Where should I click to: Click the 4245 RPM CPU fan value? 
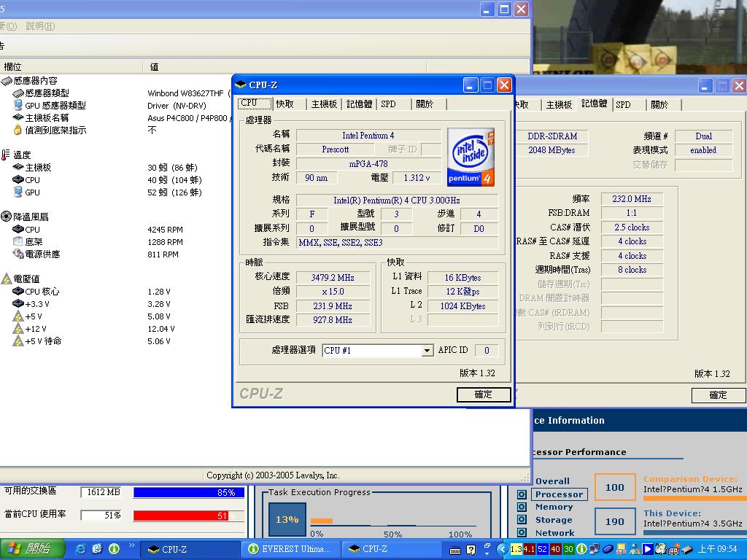coord(165,230)
